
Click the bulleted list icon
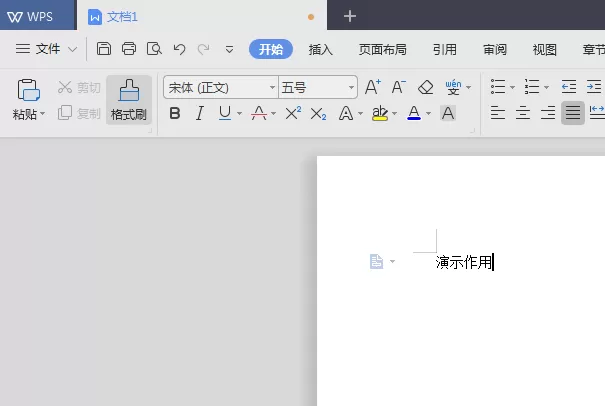tap(498, 87)
